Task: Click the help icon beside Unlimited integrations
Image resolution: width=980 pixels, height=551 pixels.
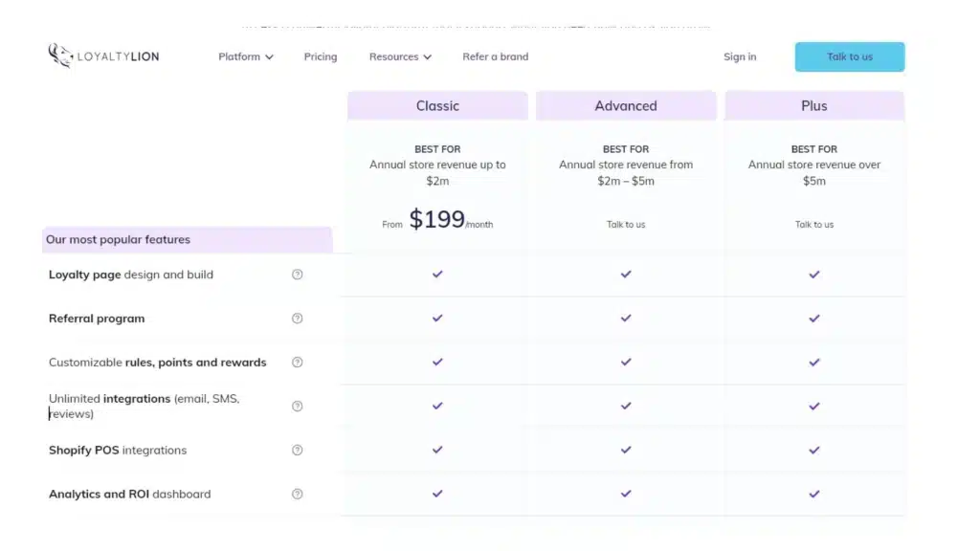Action: (298, 406)
